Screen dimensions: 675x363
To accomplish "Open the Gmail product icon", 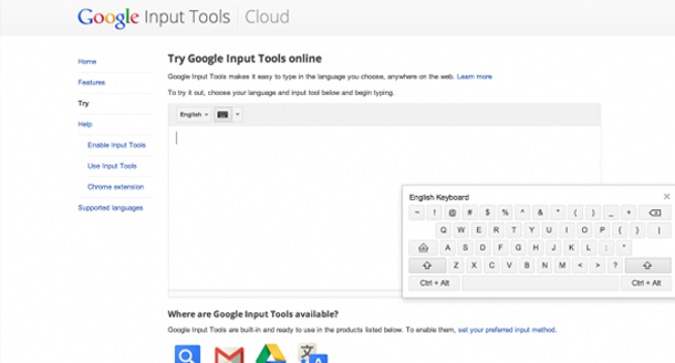I will pyautogui.click(x=229, y=355).
